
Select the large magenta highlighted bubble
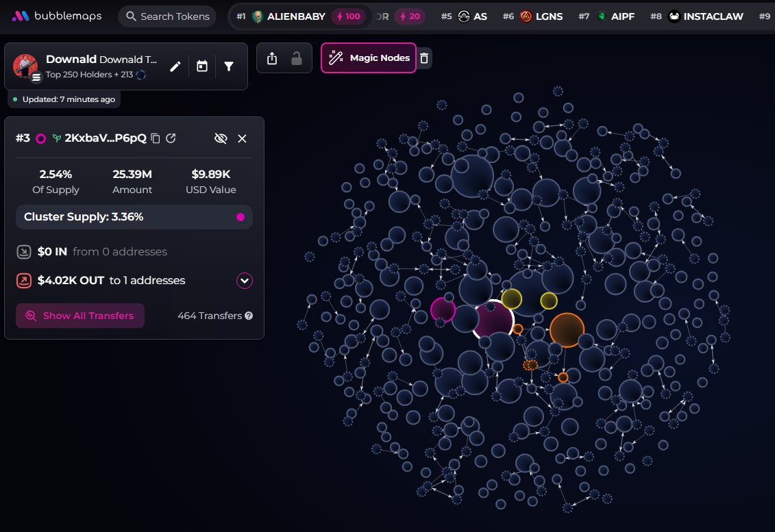[x=493, y=320]
